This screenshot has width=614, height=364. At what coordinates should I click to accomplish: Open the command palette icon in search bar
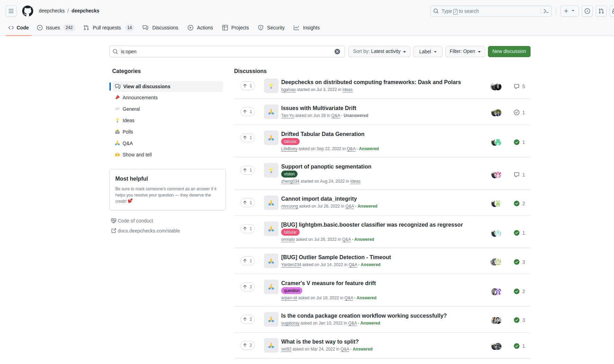(x=546, y=11)
